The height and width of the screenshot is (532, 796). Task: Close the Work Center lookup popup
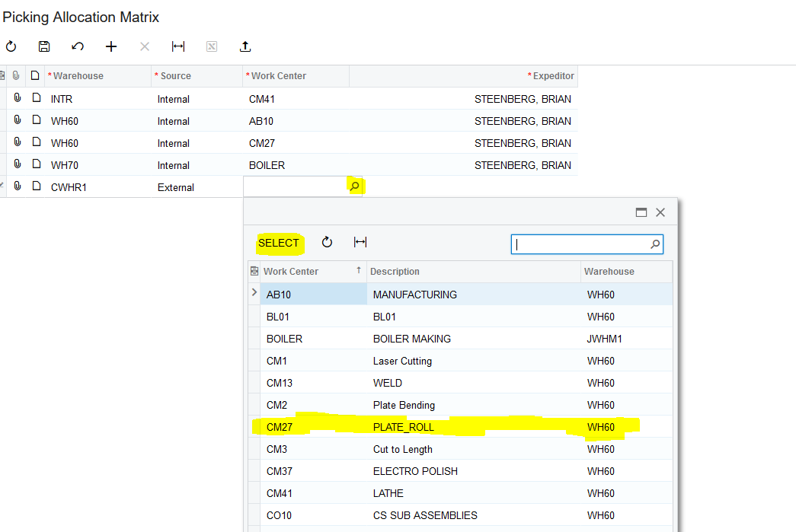click(x=660, y=213)
